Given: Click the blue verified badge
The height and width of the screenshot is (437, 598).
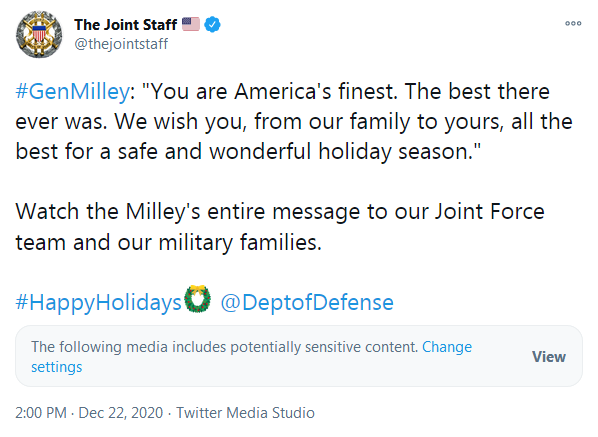Looking at the screenshot, I should point(212,25).
